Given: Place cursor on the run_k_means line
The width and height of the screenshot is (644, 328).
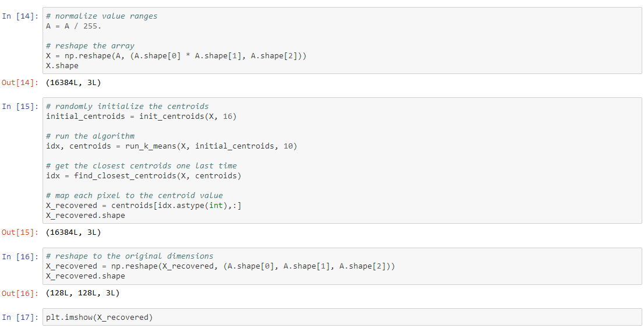Looking at the screenshot, I should [171, 146].
